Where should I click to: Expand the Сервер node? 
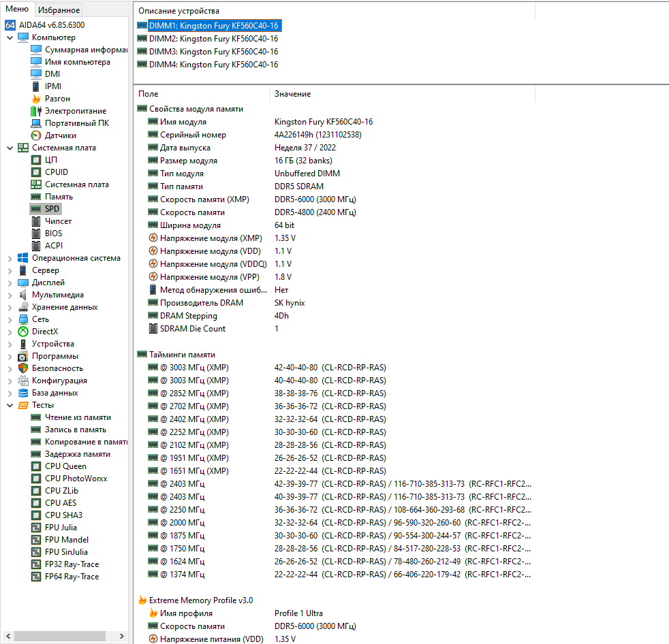click(10, 271)
